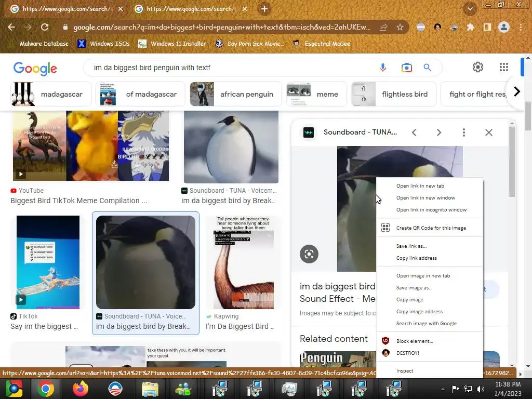This screenshot has width=532, height=399.
Task: Open the file explorer taskbar icon
Action: [150, 389]
